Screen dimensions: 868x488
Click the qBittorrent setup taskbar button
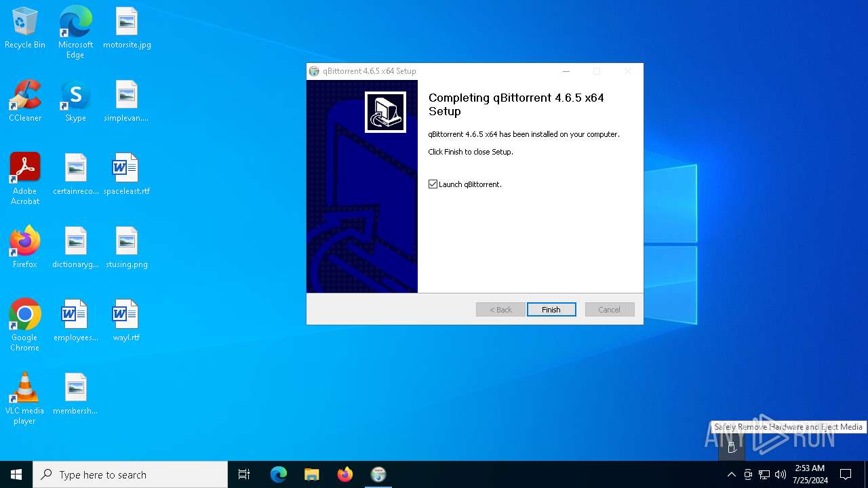coord(378,474)
